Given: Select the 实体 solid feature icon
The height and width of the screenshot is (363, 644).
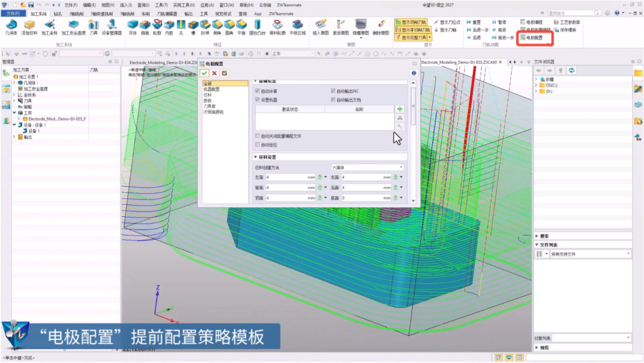Looking at the screenshot, I should click(x=132, y=27).
